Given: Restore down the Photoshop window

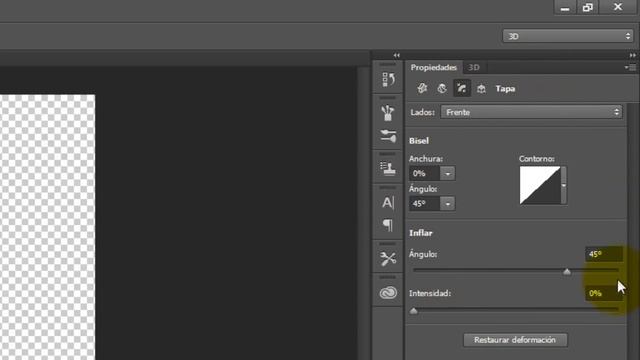Looking at the screenshot, I should click(x=588, y=7).
